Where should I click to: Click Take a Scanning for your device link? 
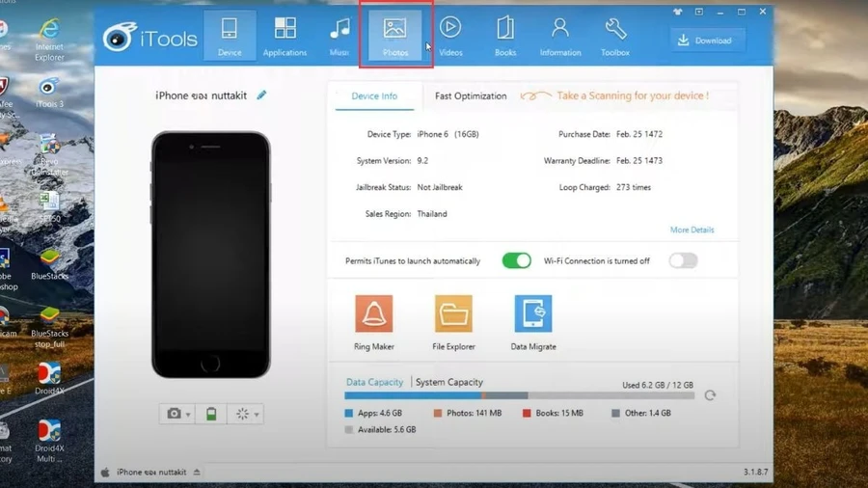[x=632, y=95]
